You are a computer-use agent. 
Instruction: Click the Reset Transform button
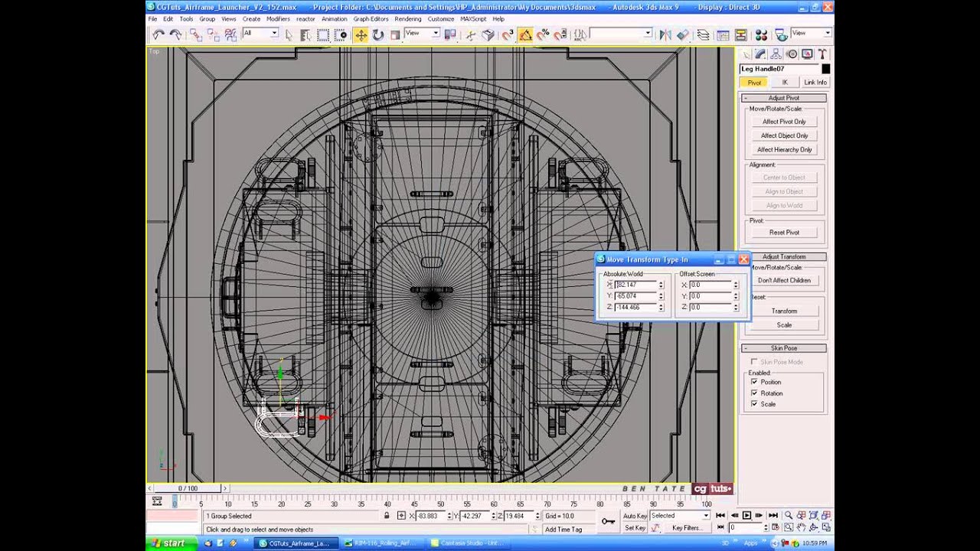[x=784, y=311]
